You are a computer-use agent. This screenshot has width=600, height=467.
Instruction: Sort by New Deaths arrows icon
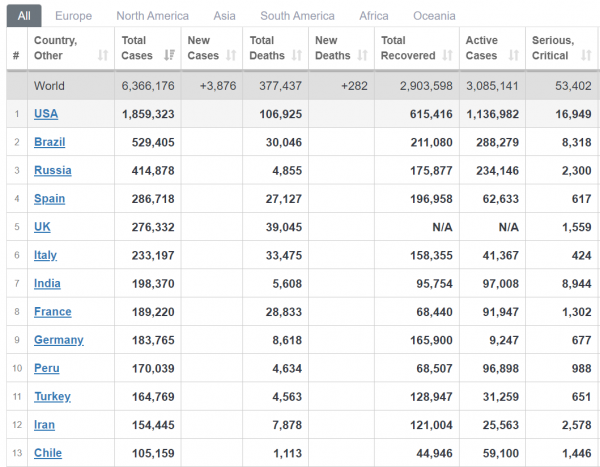362,56
